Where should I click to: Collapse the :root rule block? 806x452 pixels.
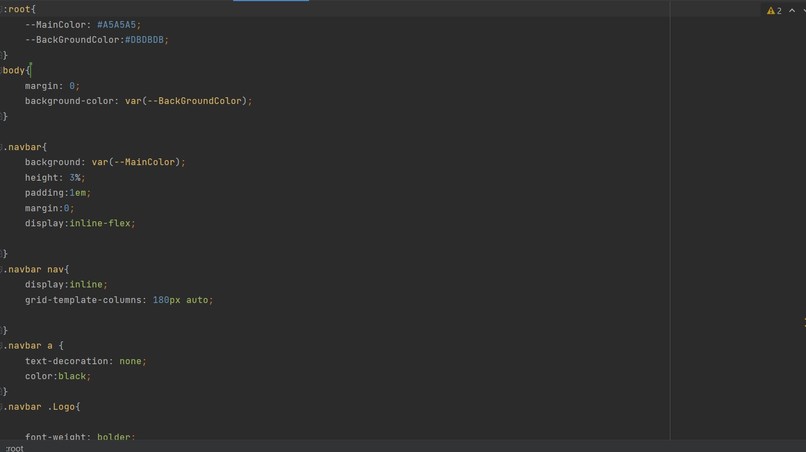pyautogui.click(x=2, y=9)
